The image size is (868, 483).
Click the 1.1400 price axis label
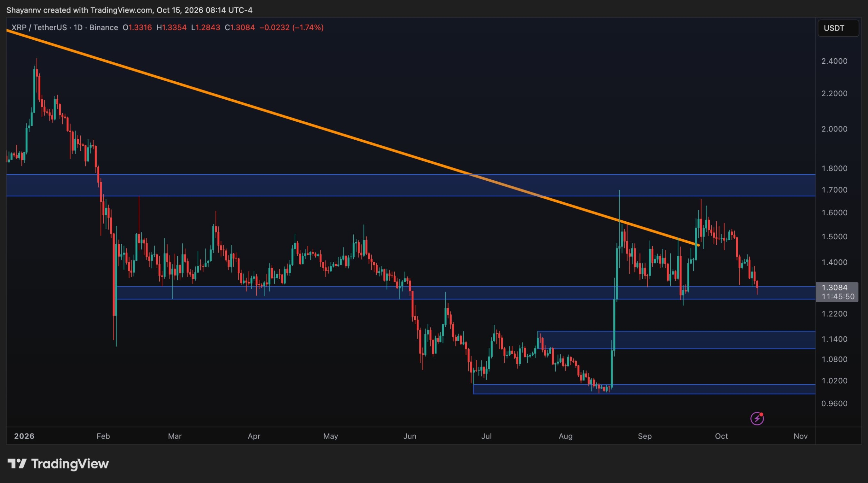[834, 339]
